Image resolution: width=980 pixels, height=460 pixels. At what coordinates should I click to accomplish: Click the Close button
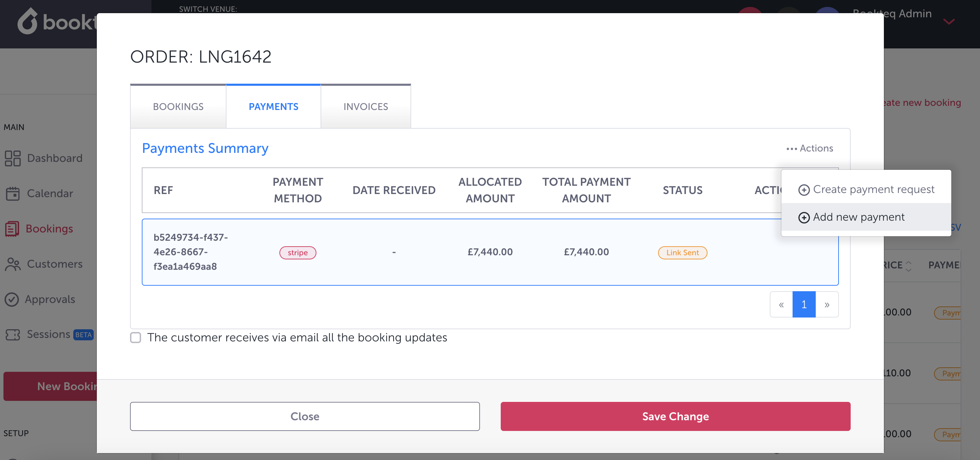tap(304, 416)
